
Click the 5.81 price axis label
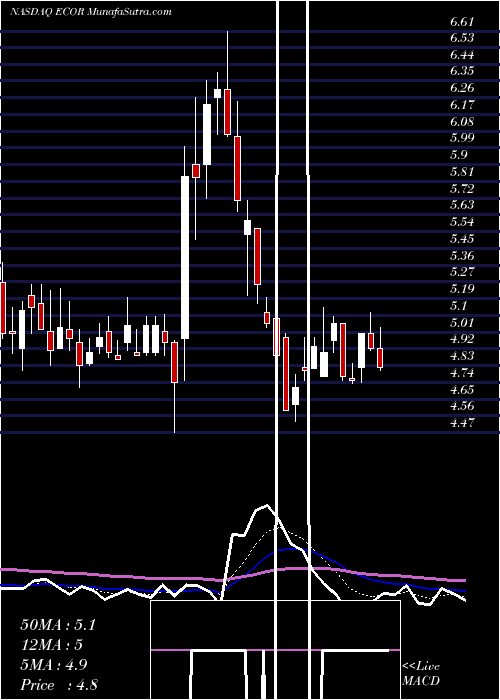click(x=462, y=172)
